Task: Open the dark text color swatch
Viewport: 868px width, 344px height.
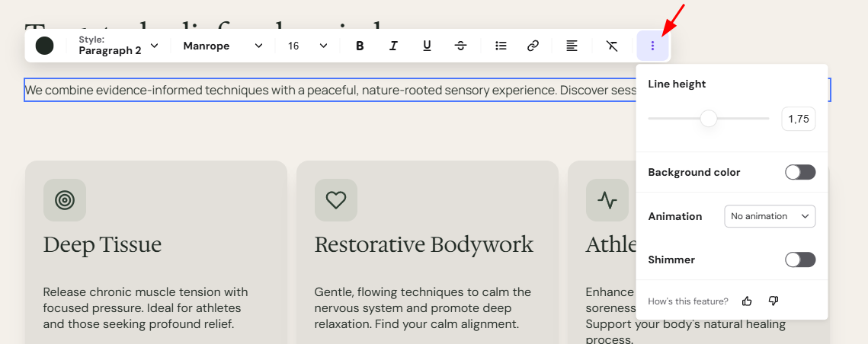Action: pos(44,46)
